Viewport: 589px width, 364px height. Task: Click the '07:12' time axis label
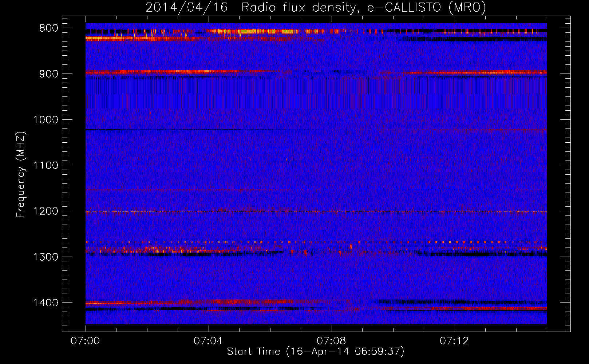click(x=454, y=341)
